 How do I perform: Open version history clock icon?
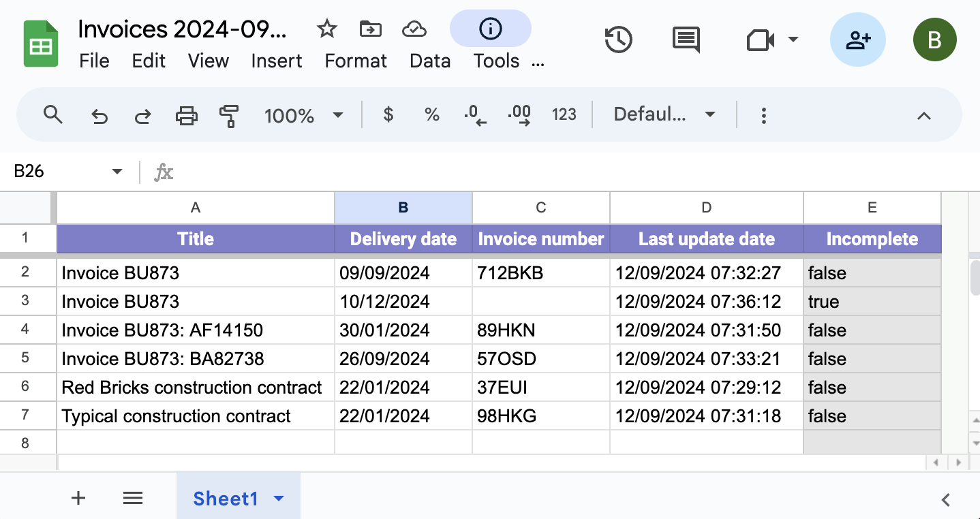tap(619, 40)
